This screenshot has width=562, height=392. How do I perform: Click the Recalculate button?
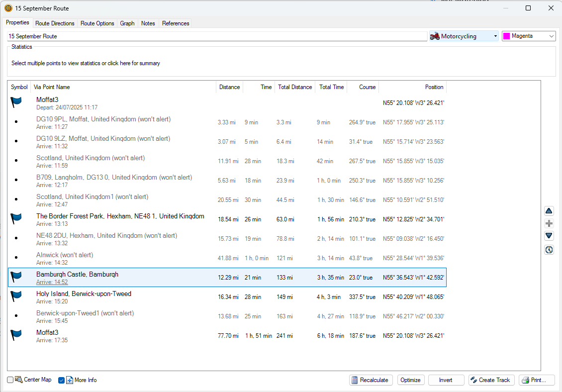tap(371, 380)
